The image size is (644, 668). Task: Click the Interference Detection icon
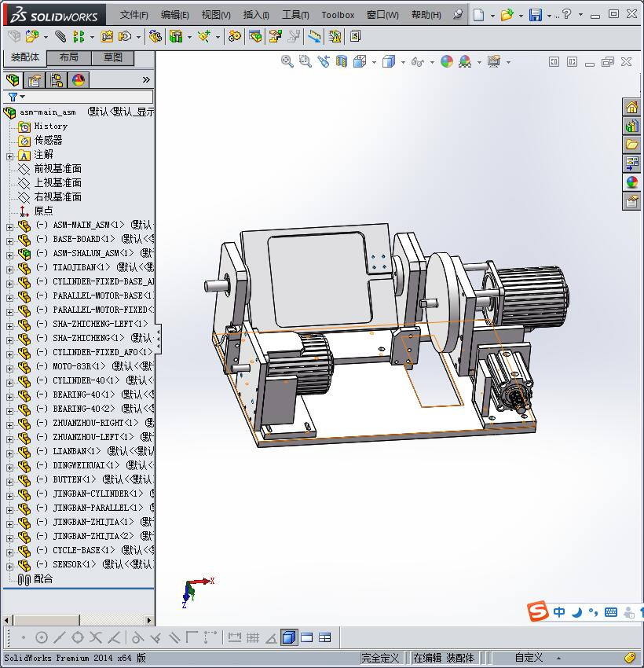[335, 37]
